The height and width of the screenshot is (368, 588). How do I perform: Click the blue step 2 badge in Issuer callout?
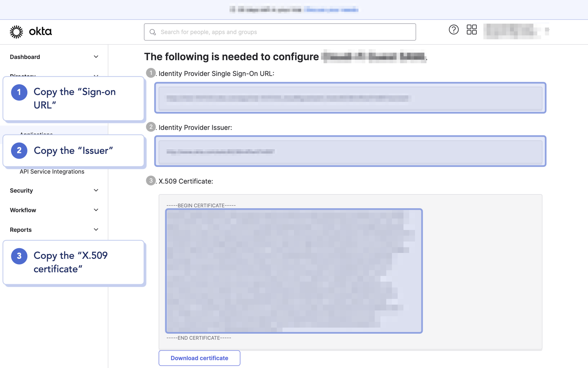pos(19,150)
